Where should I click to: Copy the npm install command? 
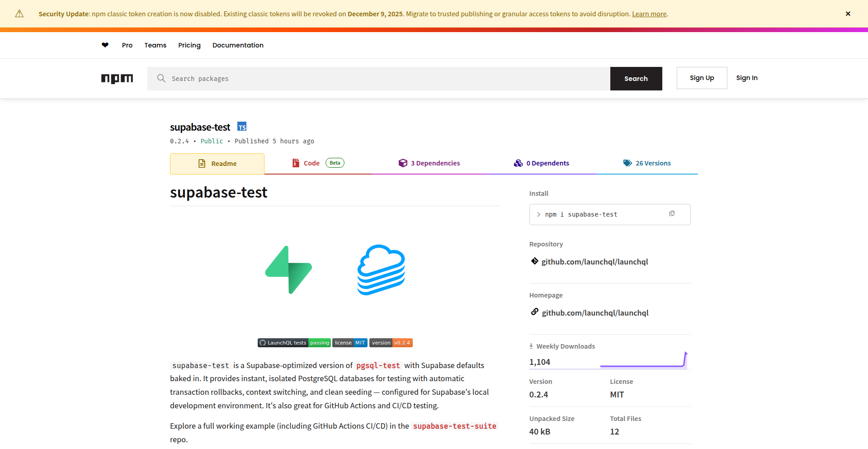pyautogui.click(x=672, y=213)
